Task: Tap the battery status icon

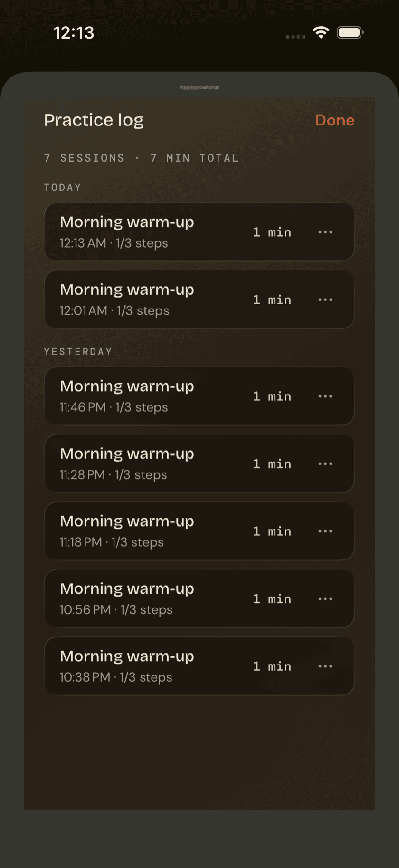Action: click(350, 32)
